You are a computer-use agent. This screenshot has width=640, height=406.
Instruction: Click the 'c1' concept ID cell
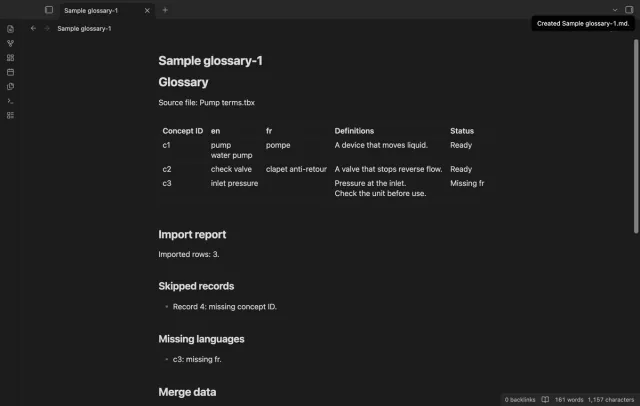click(x=166, y=145)
